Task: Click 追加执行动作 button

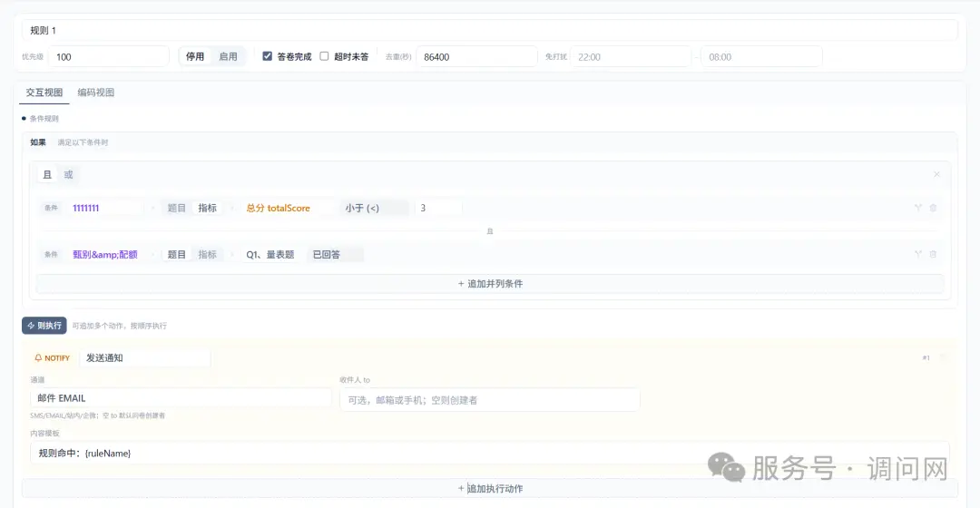Action: coord(490,489)
